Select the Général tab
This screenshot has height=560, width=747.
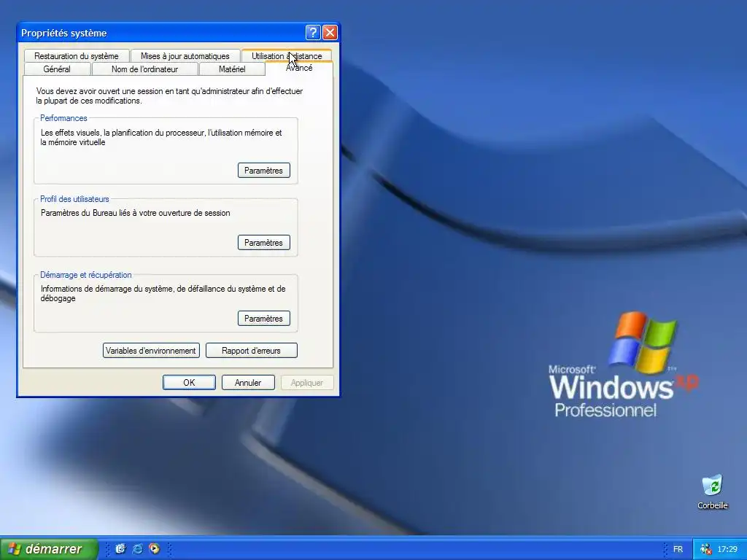click(57, 69)
